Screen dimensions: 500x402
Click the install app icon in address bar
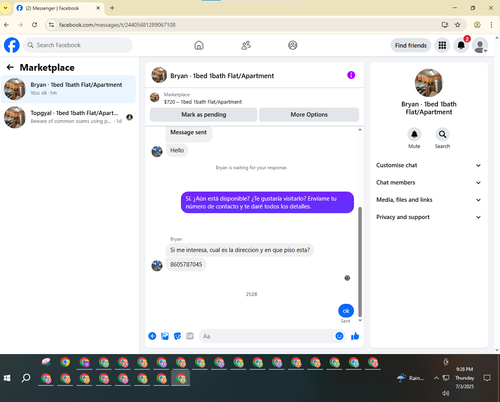(x=445, y=25)
